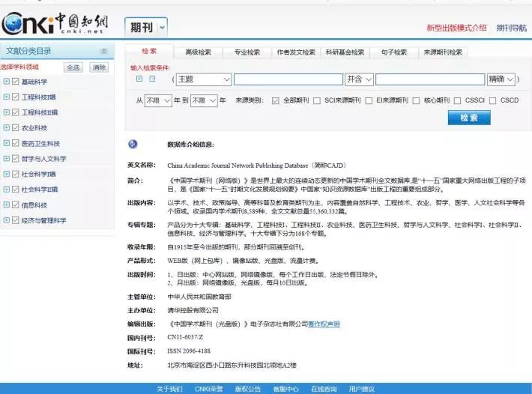
Task: Uncheck the 农业科技 checkbox
Action: pos(15,127)
